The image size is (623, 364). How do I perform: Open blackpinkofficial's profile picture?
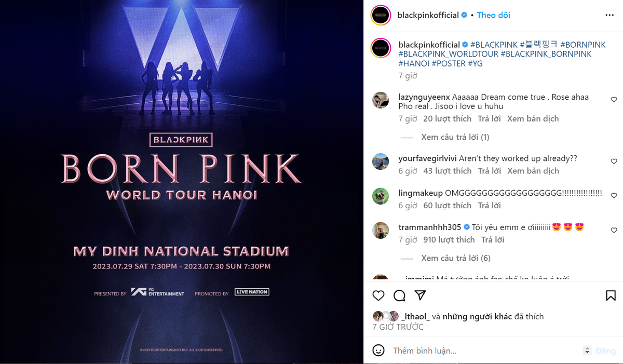[381, 15]
